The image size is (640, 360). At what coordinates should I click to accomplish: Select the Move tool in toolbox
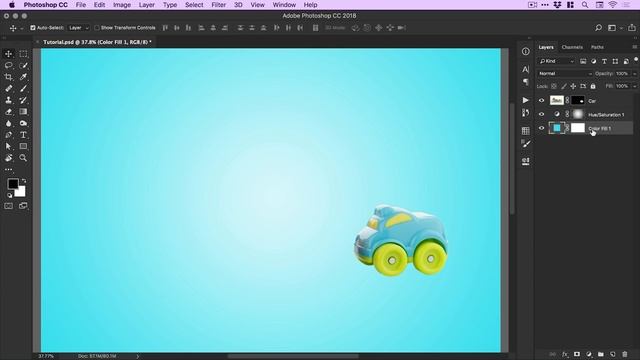(x=9, y=54)
